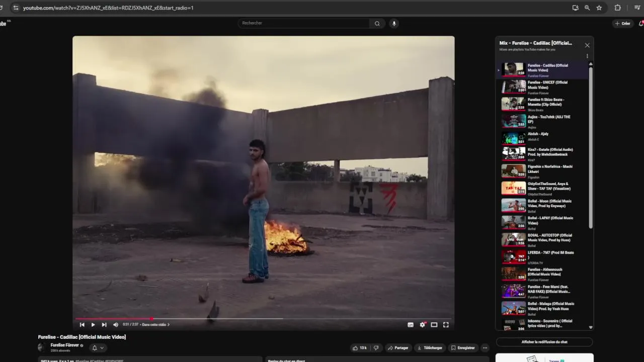
Task: Start voice search with microphone icon
Action: [x=394, y=23]
